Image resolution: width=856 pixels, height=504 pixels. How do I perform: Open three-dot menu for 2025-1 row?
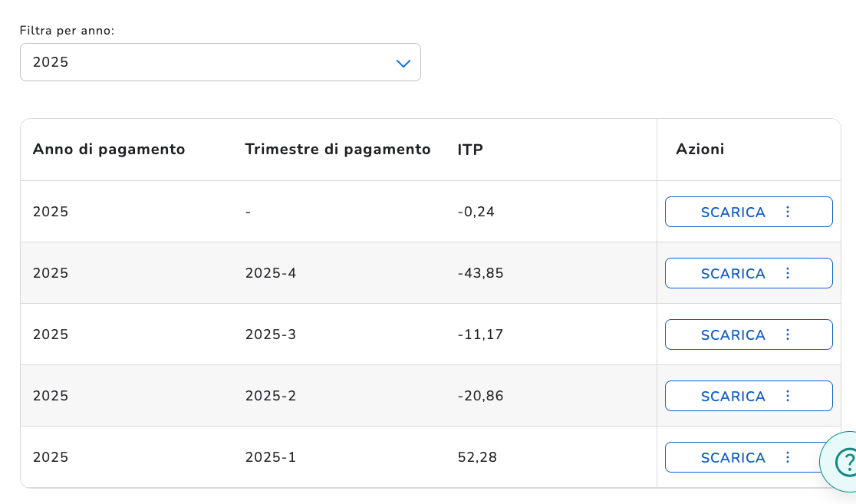(787, 457)
